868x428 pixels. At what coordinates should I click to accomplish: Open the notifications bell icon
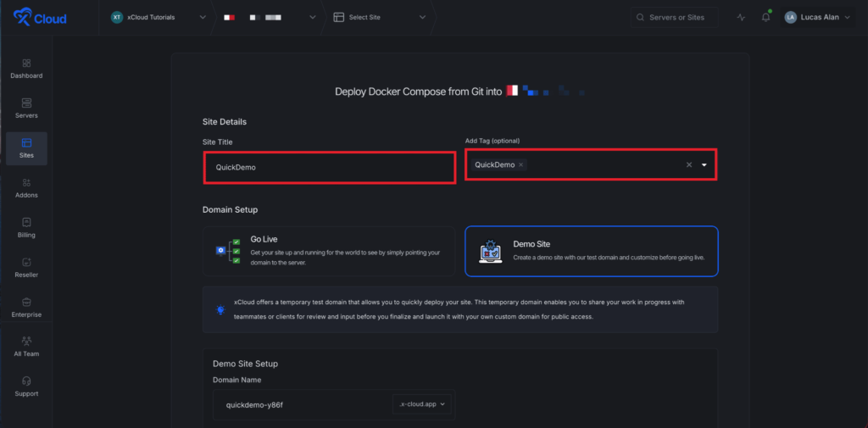[x=765, y=17]
